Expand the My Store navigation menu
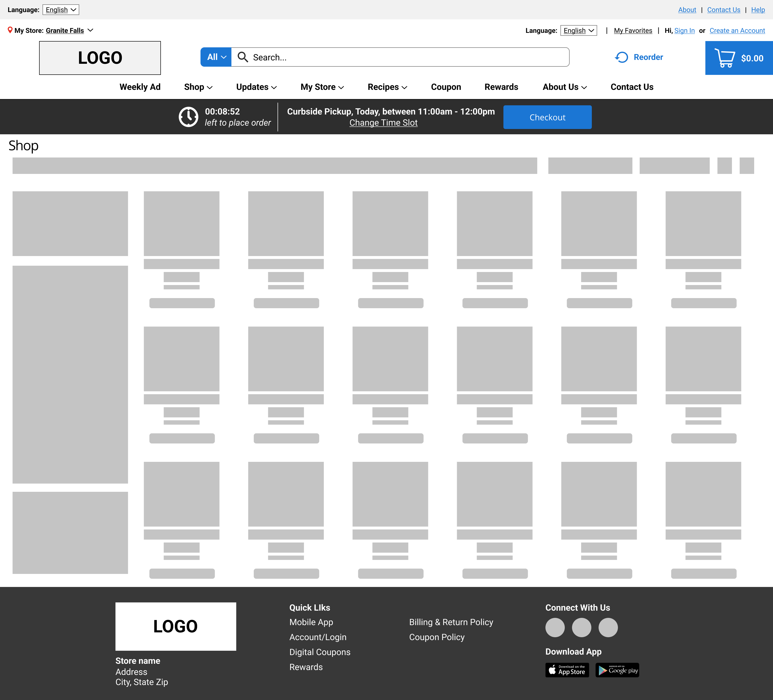Screen dimensions: 773x700 point(322,87)
